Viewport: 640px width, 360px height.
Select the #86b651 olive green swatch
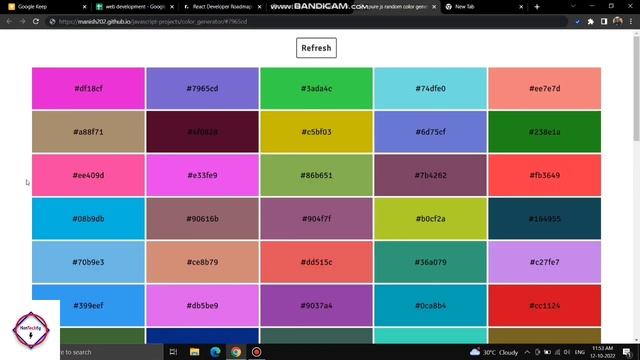[x=316, y=175]
